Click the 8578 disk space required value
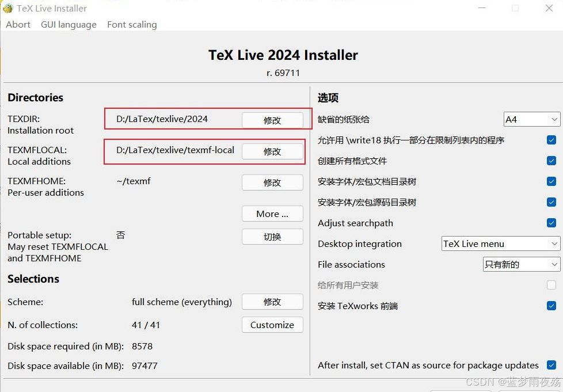Image resolution: width=563 pixels, height=392 pixels. pos(142,347)
